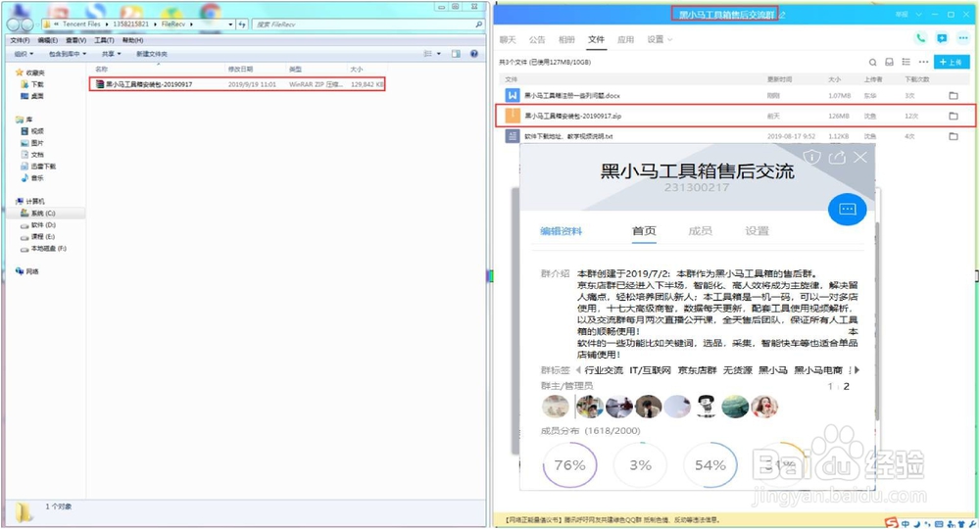
Task: Click the txt document icon in group files
Action: pos(513,135)
